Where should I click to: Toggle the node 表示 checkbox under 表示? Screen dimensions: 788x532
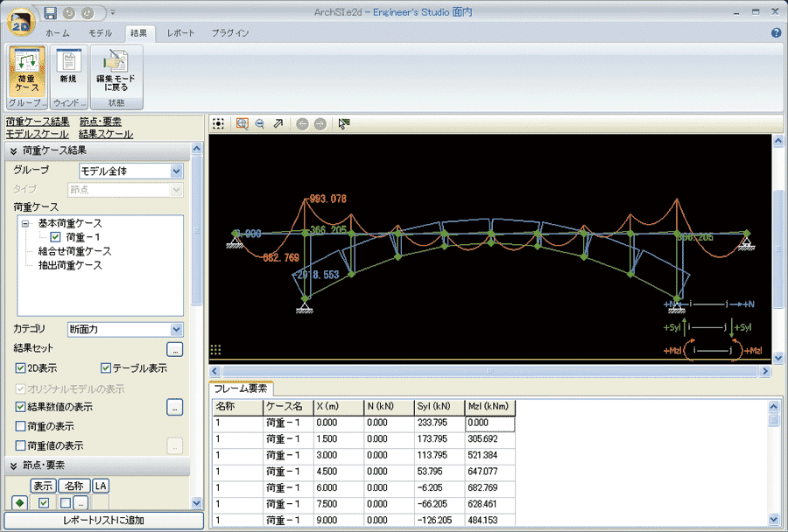click(x=44, y=503)
